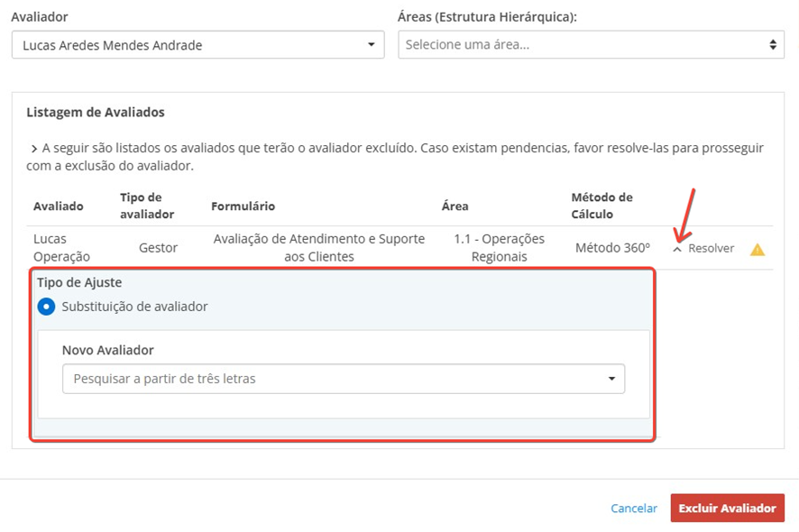Click the 'Substituição de avaliador' option label

click(x=134, y=307)
